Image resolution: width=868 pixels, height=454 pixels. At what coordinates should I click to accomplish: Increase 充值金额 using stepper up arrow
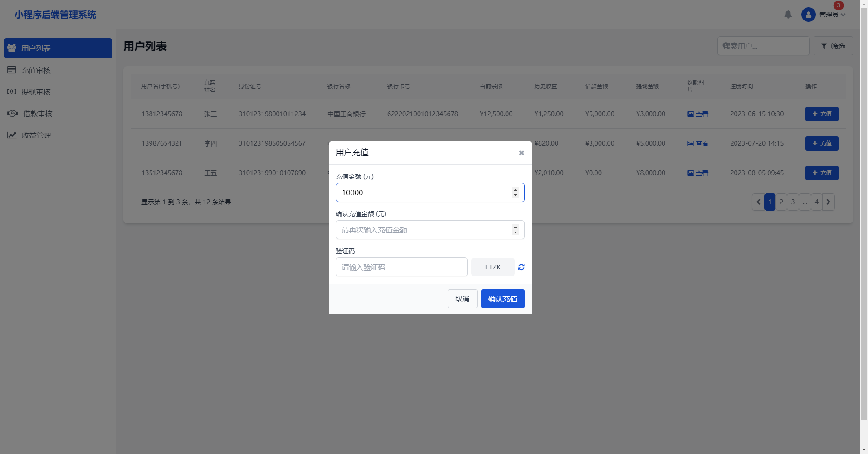[515, 190]
